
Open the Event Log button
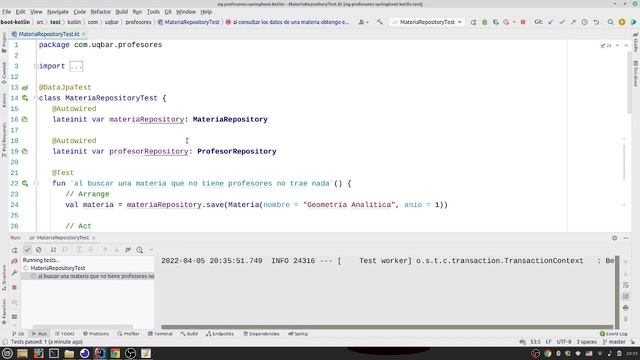pyautogui.click(x=613, y=333)
